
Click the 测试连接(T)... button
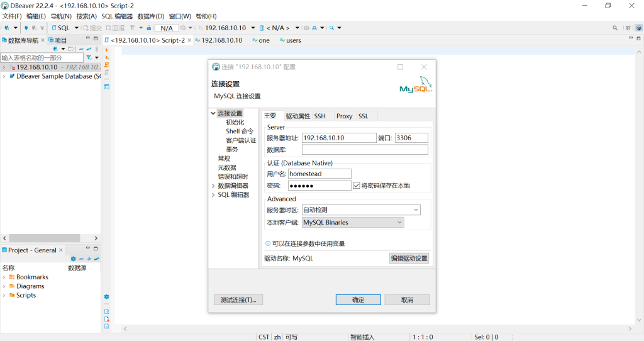tap(238, 300)
